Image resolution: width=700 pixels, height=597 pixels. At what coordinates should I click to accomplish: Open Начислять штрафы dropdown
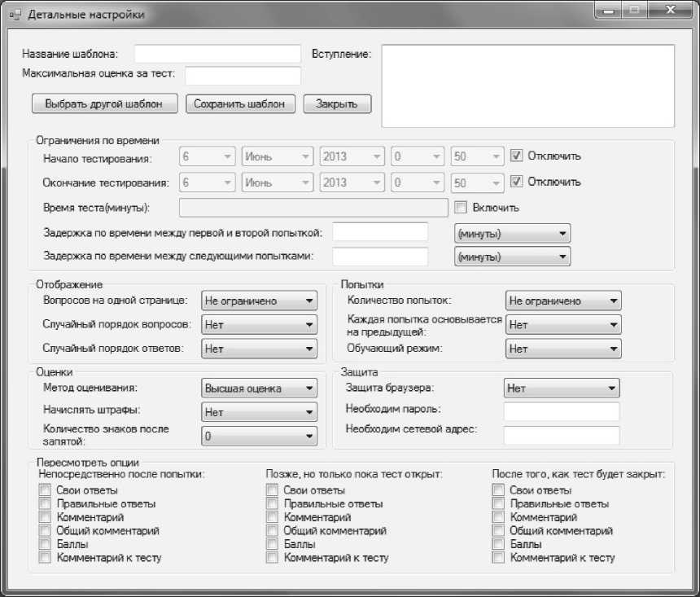coord(260,412)
